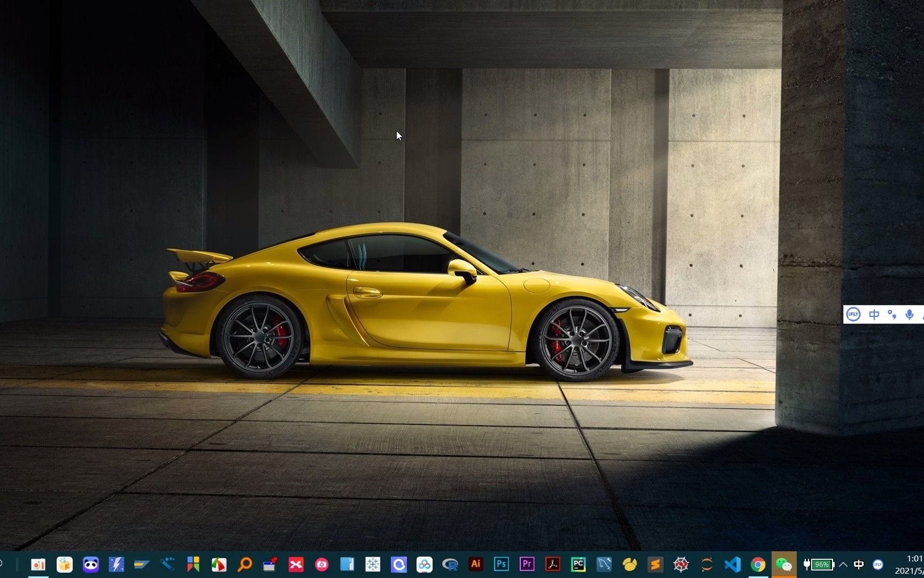Launch Jupyter orange ring icon
Screen dimensions: 924x578
point(706,564)
